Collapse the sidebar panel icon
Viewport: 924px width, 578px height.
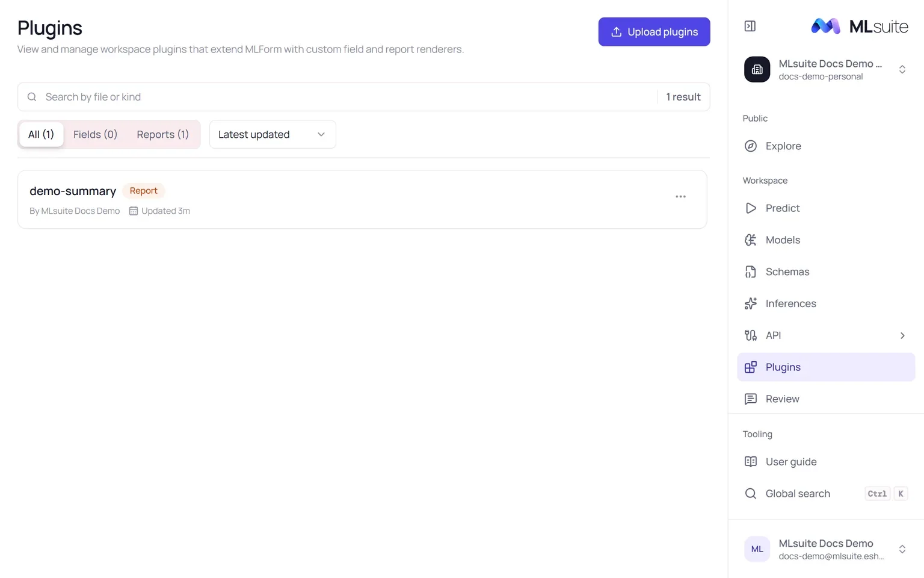[x=750, y=26]
